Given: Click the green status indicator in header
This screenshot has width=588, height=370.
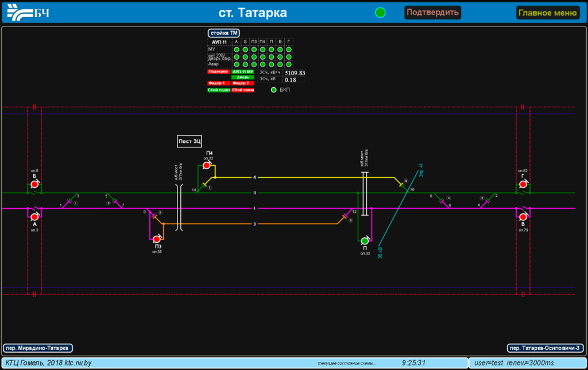Looking at the screenshot, I should pos(380,13).
